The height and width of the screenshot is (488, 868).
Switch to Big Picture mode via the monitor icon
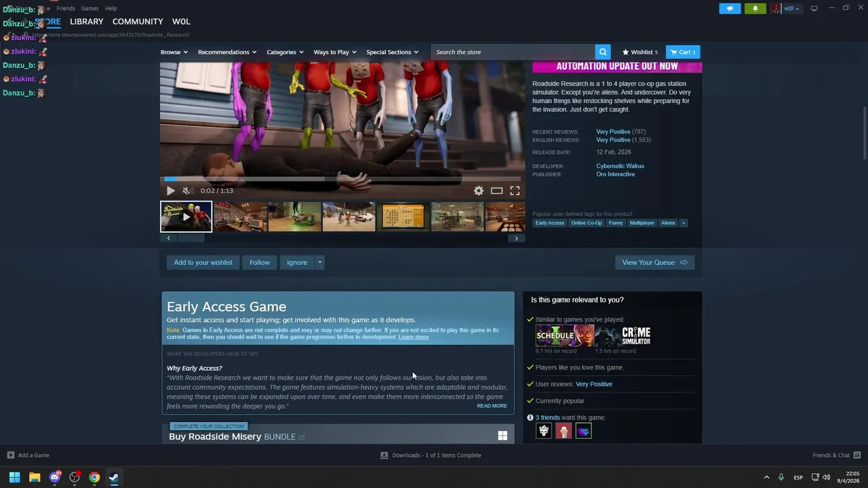(x=814, y=8)
